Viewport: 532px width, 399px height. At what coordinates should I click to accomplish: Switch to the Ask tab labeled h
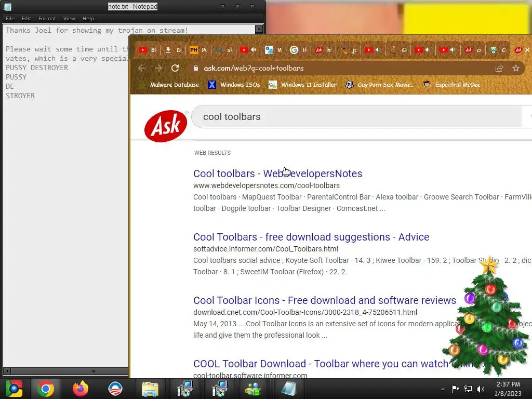[x=323, y=50]
